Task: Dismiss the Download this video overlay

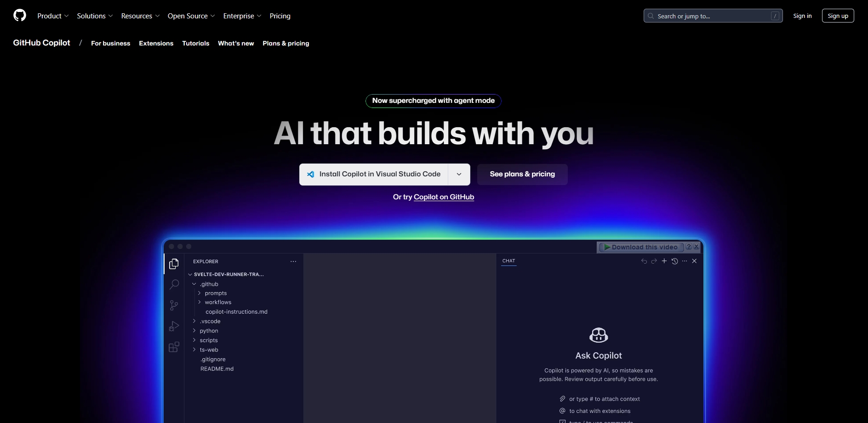Action: pyautogui.click(x=696, y=247)
